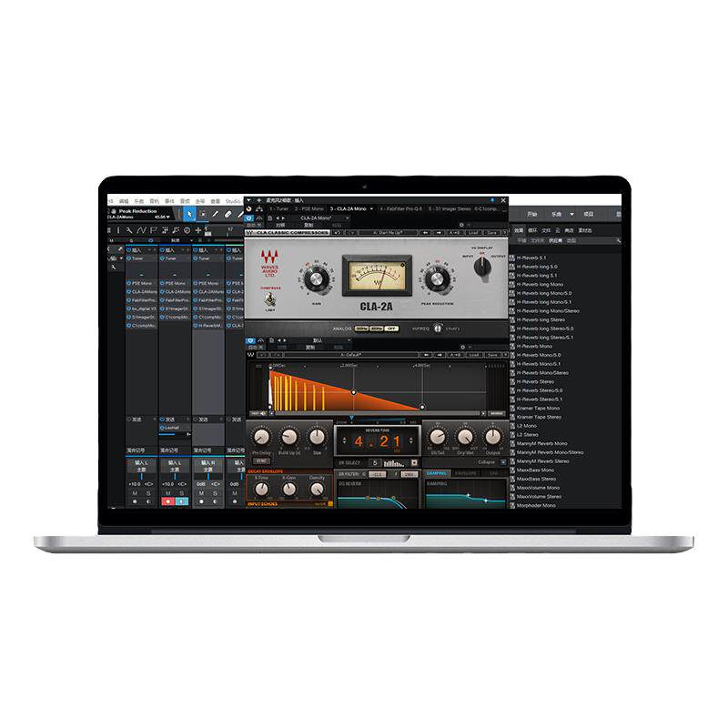Toggle the red record arm button
Viewport: 728px width, 728px height.
(x=167, y=501)
